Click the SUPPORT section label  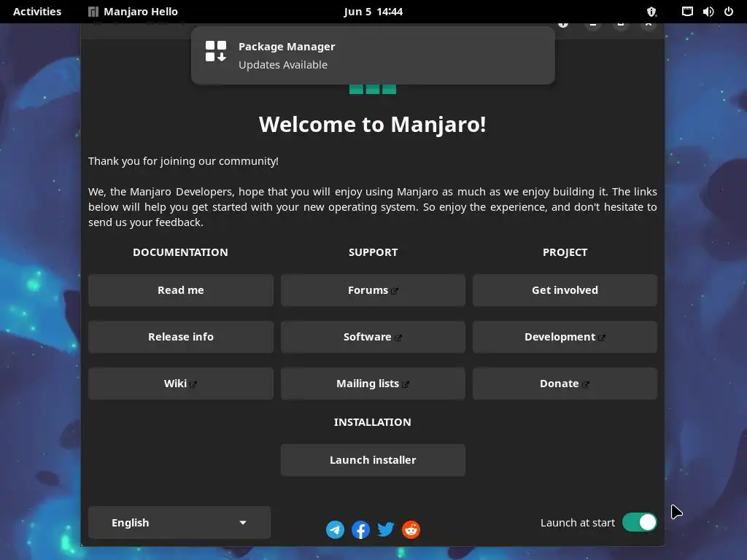(x=373, y=252)
